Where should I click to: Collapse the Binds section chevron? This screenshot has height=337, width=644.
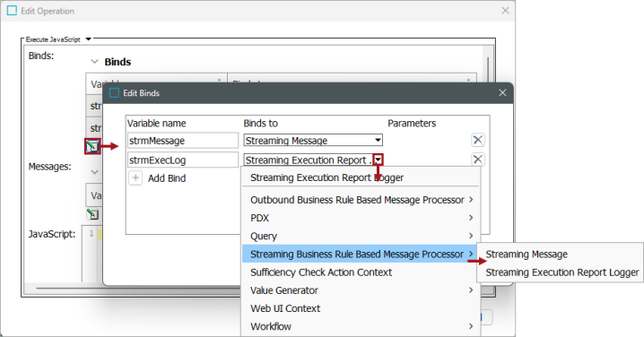tap(94, 62)
